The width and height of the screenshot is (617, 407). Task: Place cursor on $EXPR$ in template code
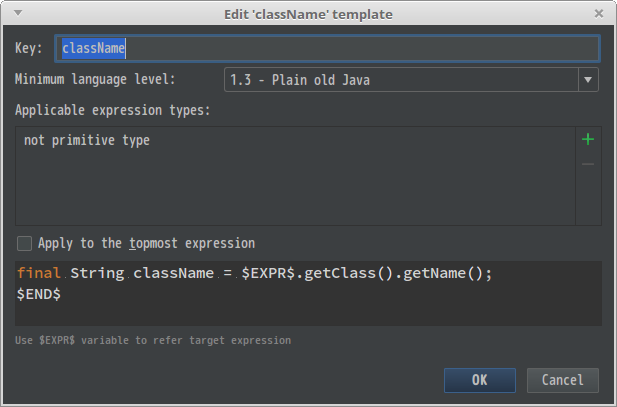pos(270,273)
